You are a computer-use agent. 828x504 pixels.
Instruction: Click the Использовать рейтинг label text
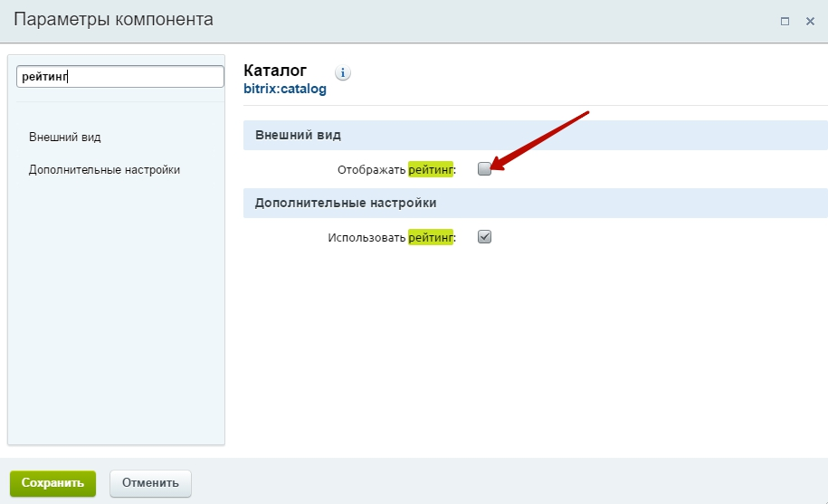click(x=391, y=238)
